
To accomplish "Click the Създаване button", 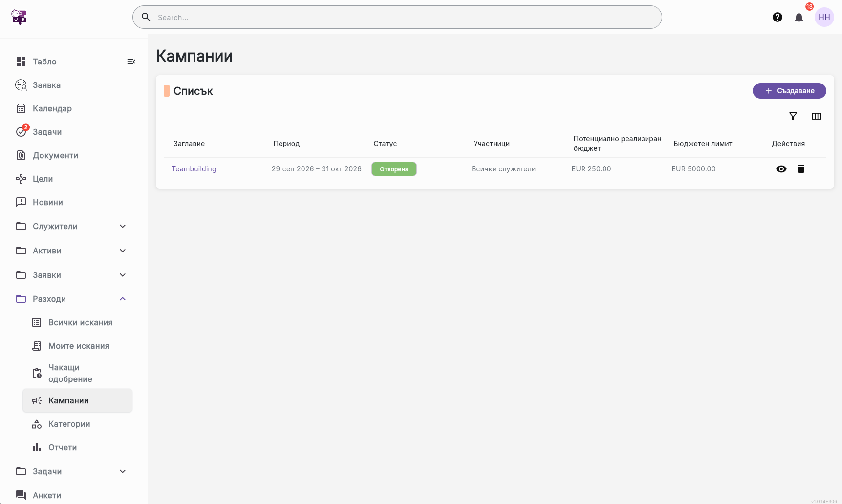I will (x=789, y=91).
